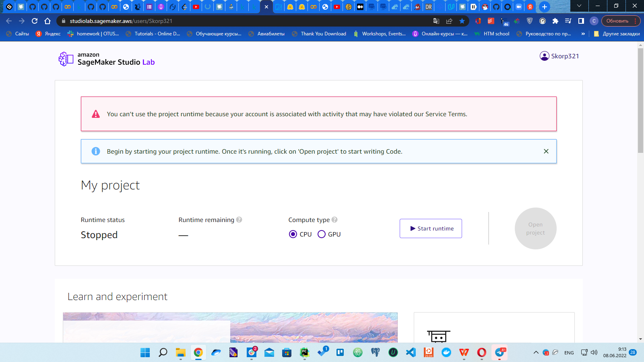Go back in browser history

coord(9,21)
